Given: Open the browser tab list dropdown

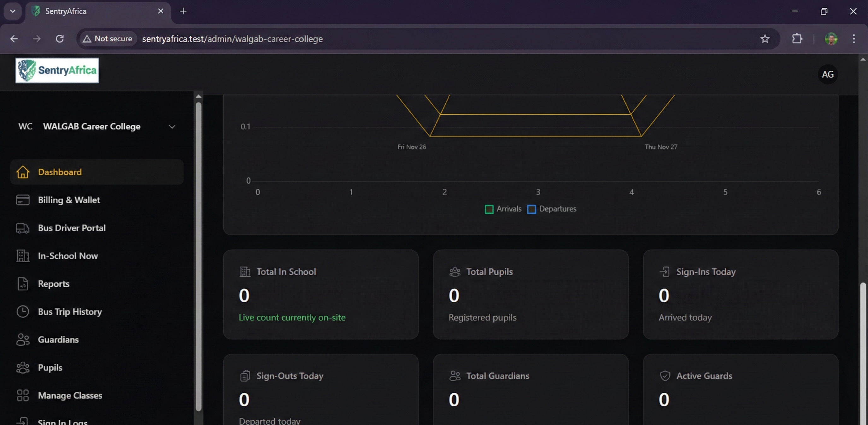Looking at the screenshot, I should coord(13,11).
